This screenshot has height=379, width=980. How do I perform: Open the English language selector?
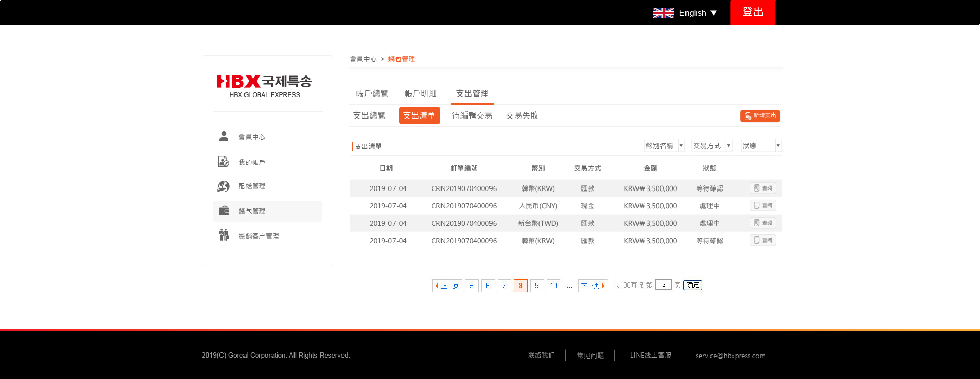tap(697, 13)
